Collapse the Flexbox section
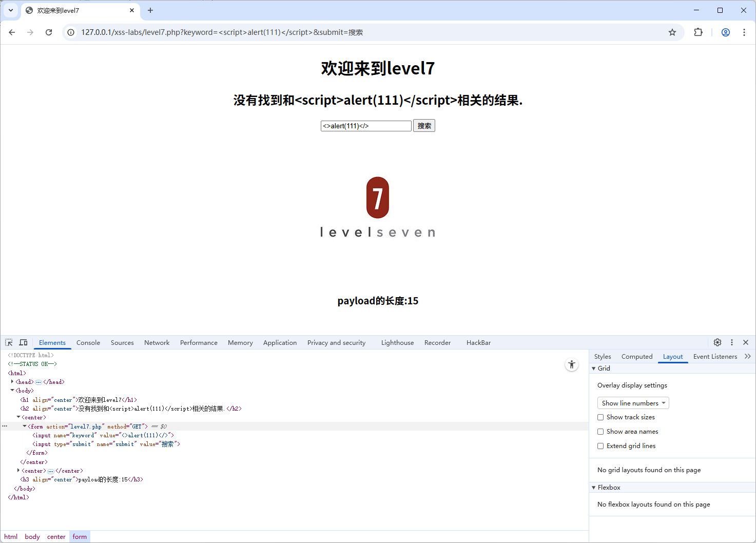 pyautogui.click(x=594, y=488)
